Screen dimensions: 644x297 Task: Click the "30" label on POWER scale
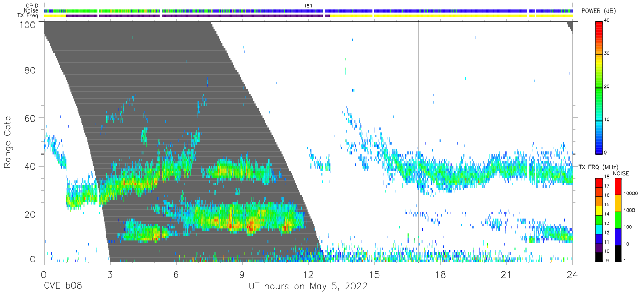pos(607,53)
